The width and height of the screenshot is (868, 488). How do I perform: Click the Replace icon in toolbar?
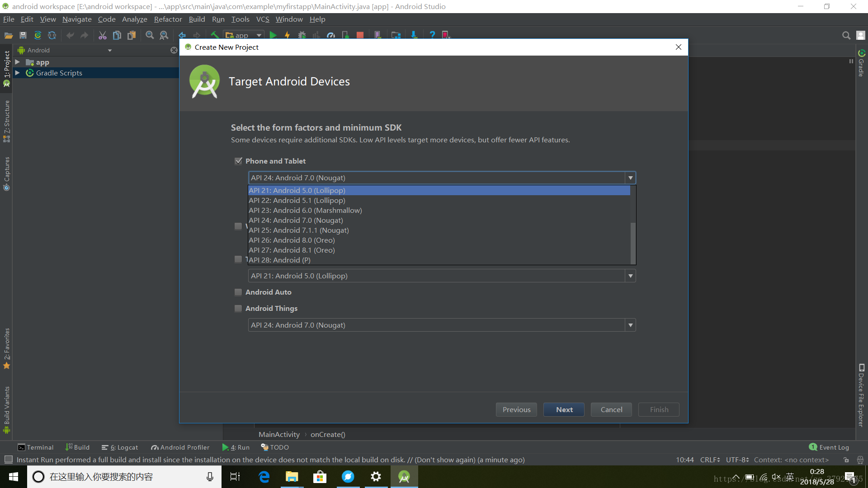tap(164, 35)
